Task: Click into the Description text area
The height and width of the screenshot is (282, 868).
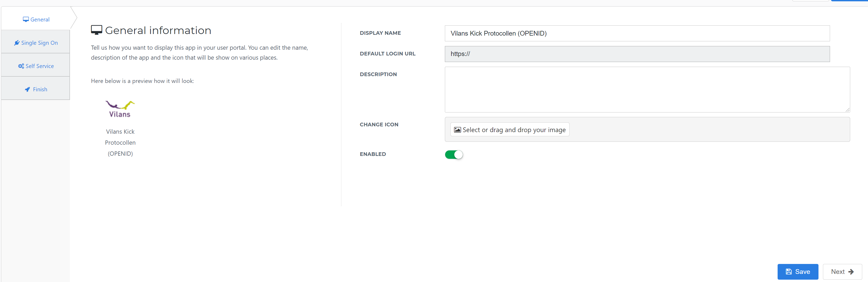Action: pyautogui.click(x=647, y=89)
